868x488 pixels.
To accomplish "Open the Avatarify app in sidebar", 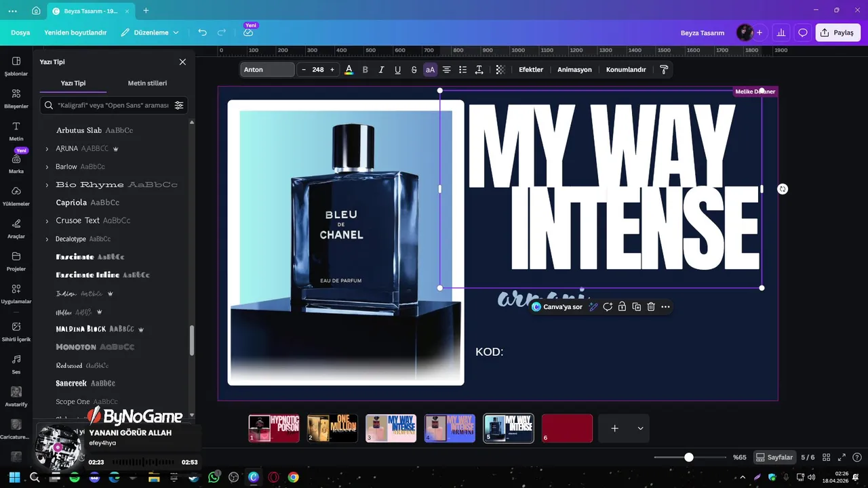I will 16,396.
